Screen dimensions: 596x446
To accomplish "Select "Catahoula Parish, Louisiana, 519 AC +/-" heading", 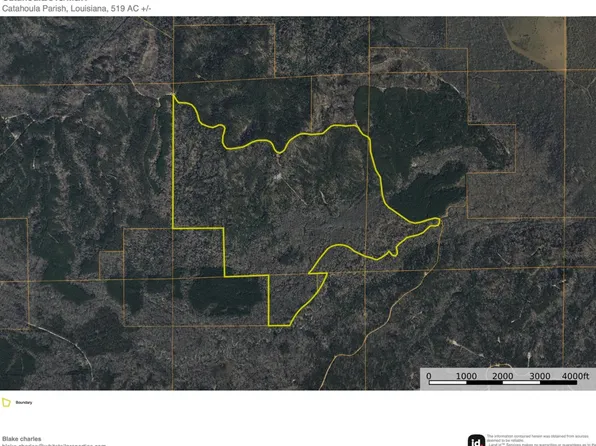I will coord(76,9).
